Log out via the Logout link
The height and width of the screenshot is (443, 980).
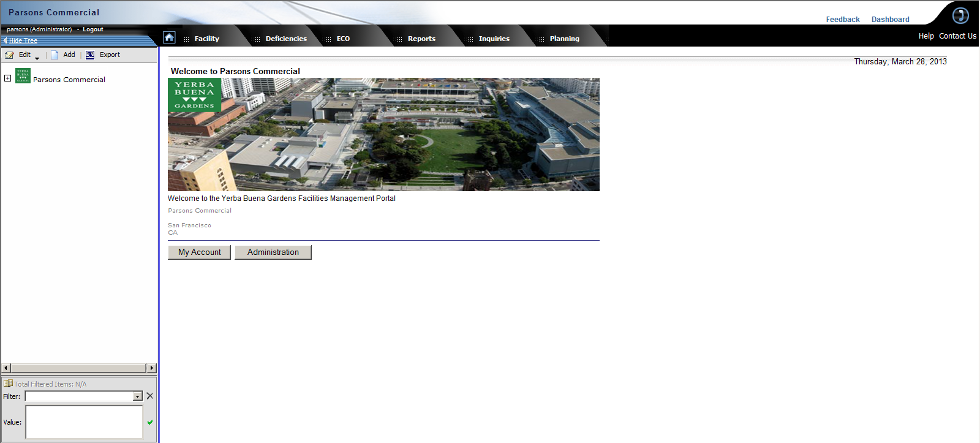pyautogui.click(x=93, y=29)
